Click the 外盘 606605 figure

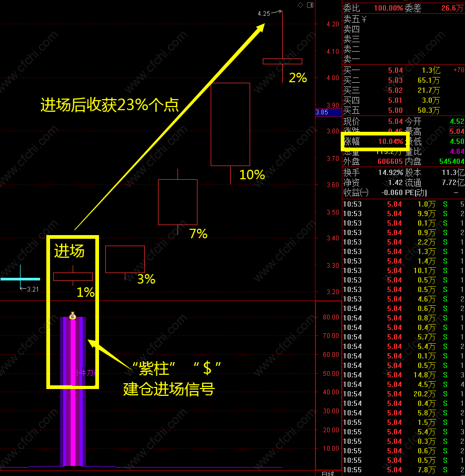pos(390,161)
